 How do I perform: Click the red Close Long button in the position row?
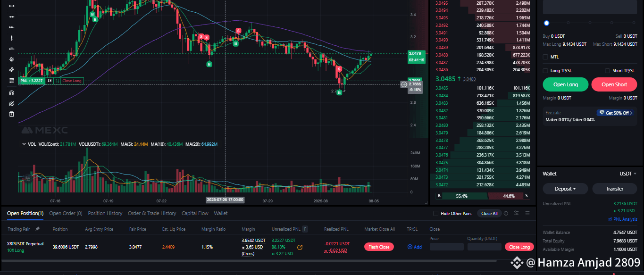pyautogui.click(x=519, y=247)
